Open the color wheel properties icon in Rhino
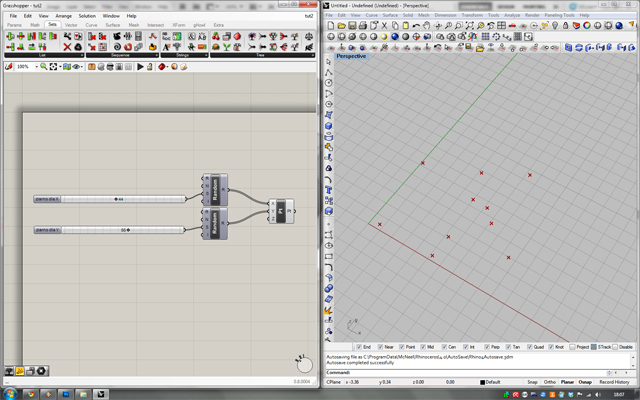Viewport: 640px width, 400px height. coord(587,26)
